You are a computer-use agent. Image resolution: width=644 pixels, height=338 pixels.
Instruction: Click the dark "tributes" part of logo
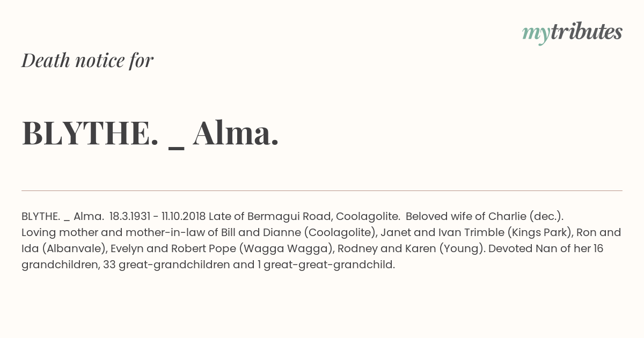[x=586, y=32]
